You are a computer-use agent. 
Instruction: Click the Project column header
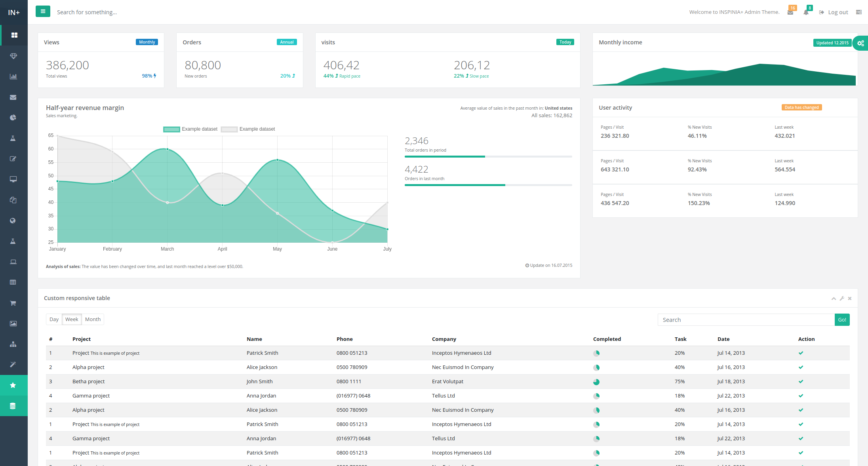coord(82,339)
